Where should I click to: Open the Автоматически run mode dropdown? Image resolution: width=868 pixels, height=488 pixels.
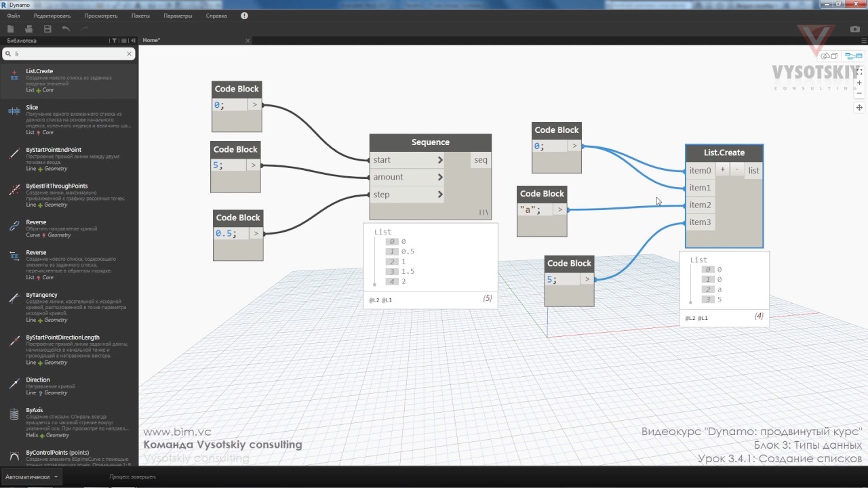coord(31,477)
